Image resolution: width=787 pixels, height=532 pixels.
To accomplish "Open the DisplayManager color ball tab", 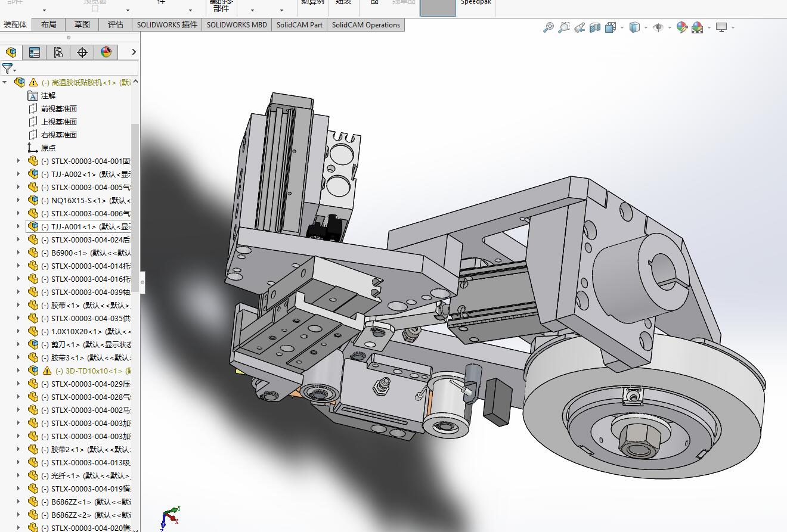I will point(106,52).
